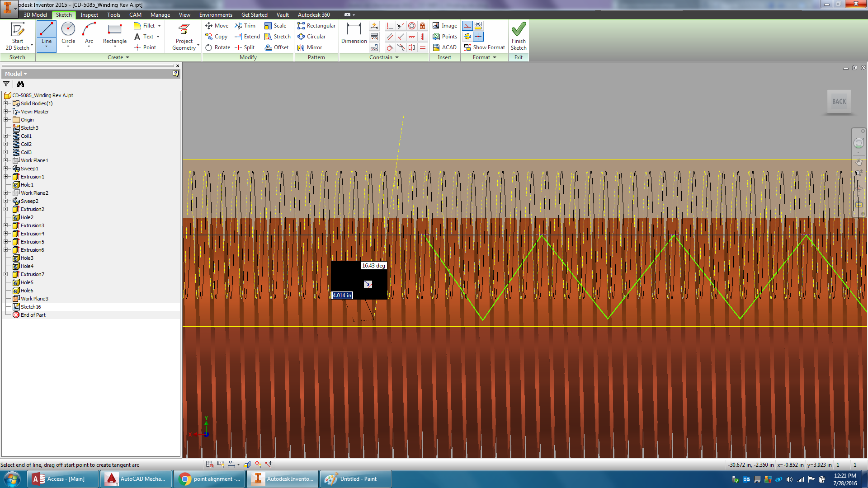Viewport: 868px width, 488px height.
Task: Apply the Perpendicular constraint
Action: 389,26
